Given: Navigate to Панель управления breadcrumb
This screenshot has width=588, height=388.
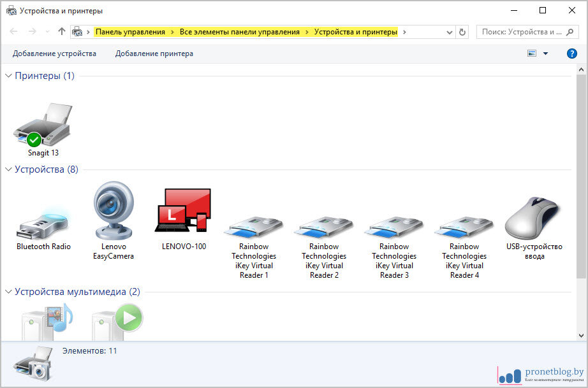Looking at the screenshot, I should 130,32.
